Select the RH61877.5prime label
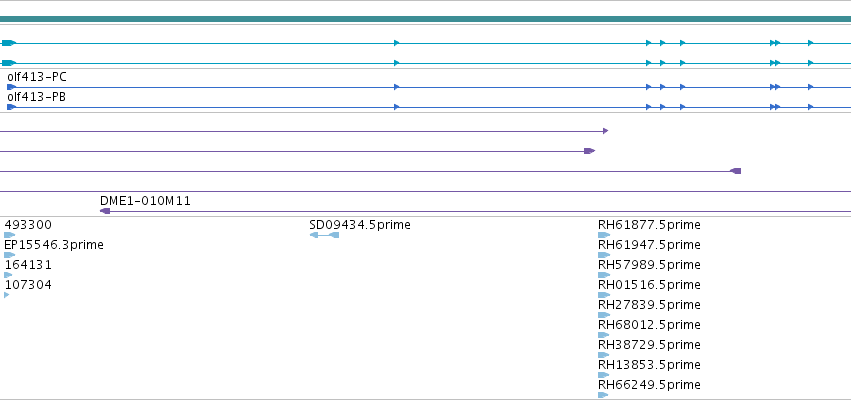 click(x=649, y=225)
